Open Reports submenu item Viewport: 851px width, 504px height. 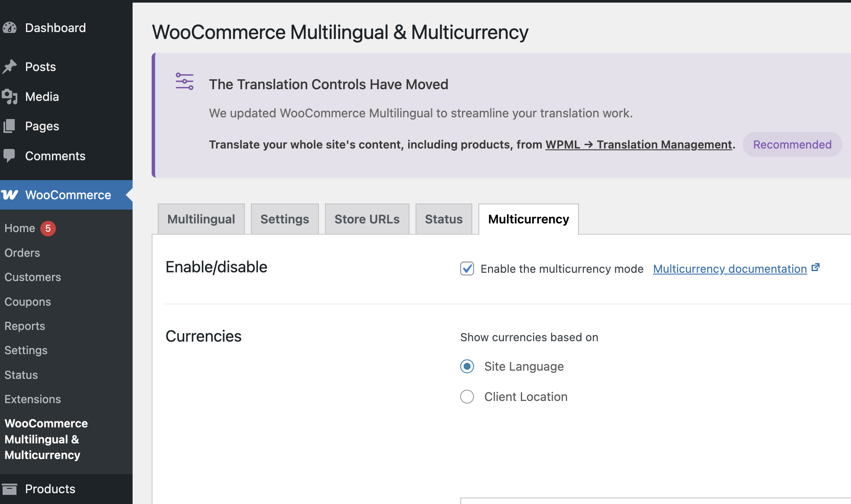point(25,326)
